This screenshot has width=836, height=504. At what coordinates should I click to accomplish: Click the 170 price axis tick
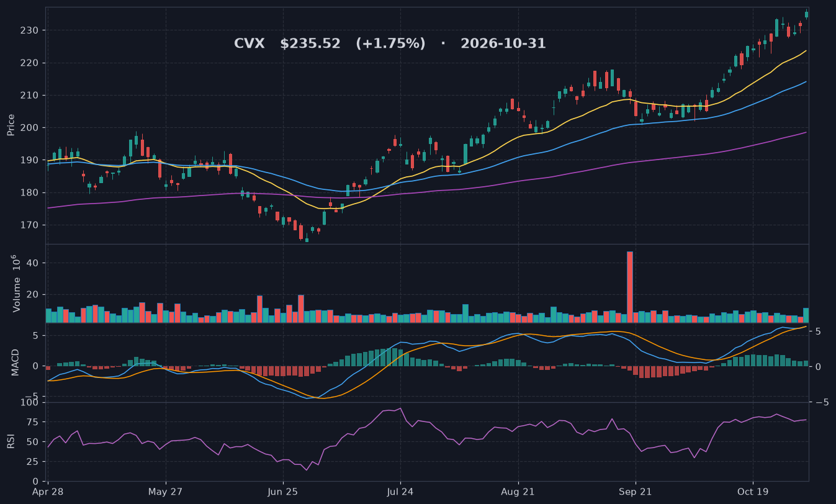[29, 225]
